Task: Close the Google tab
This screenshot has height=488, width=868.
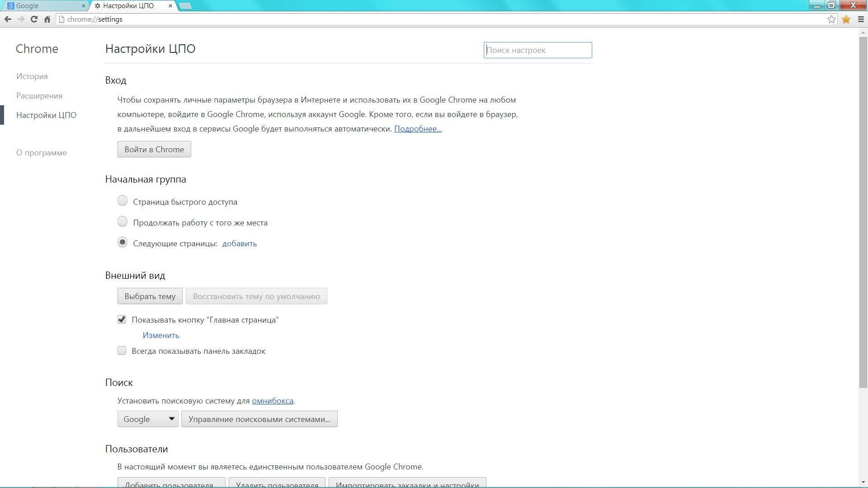Action: coord(83,6)
